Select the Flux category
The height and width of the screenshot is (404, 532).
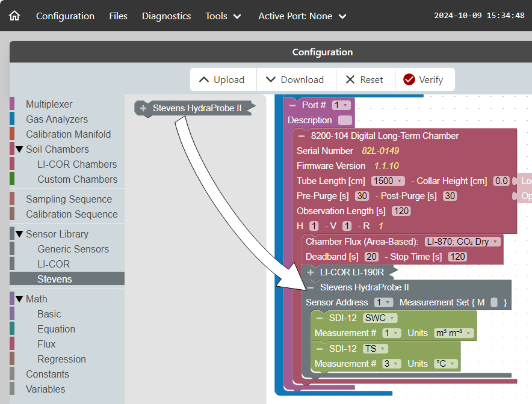point(67,344)
